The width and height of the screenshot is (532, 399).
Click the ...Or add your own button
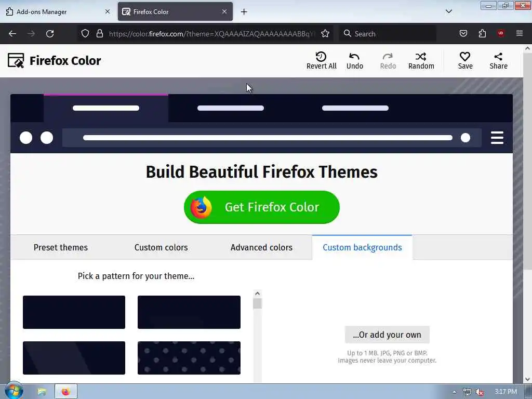point(387,335)
